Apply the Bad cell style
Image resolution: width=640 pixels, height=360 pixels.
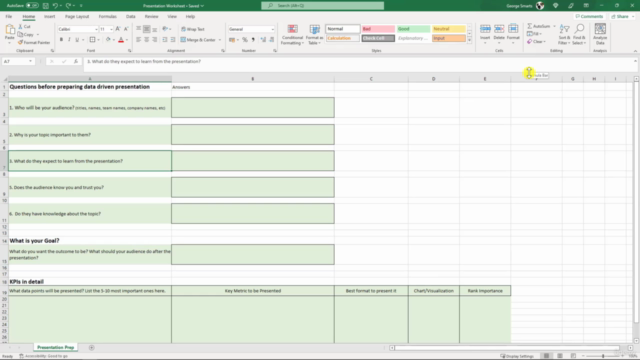pos(378,29)
